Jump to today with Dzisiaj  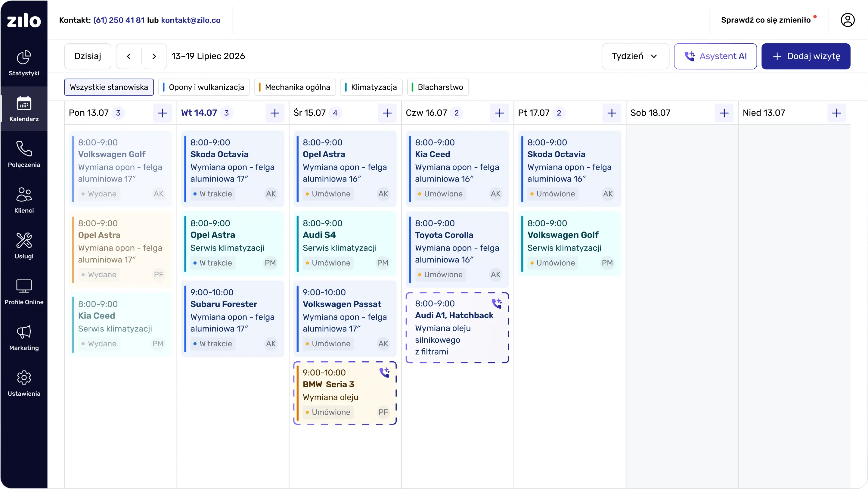88,56
